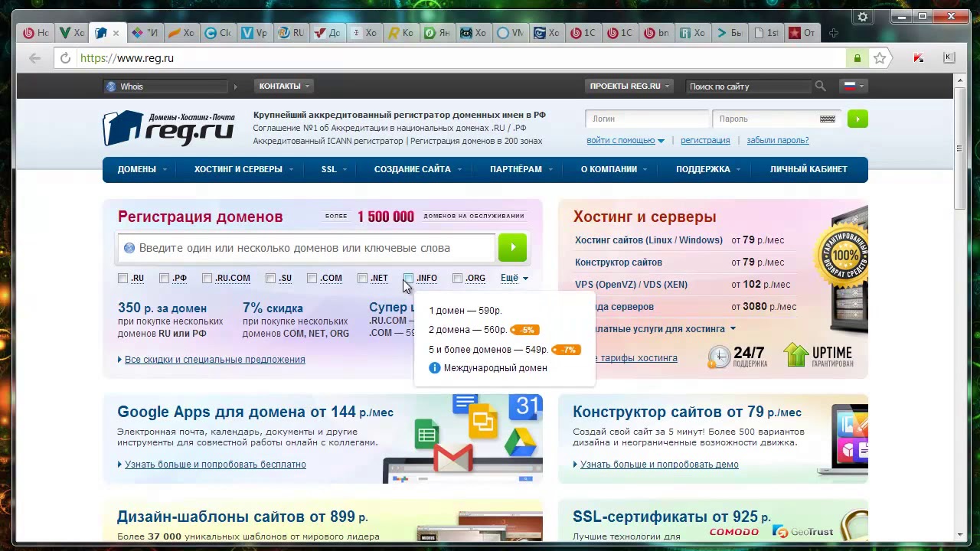Click Google Apps Узнать больше и попробовать бесплатно
This screenshot has height=551, width=980.
(215, 465)
